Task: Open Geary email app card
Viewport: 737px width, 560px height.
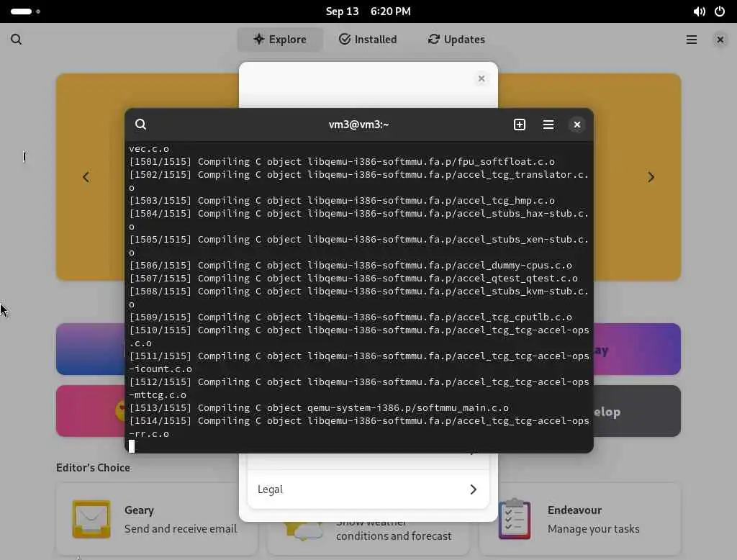Action: coord(156,519)
